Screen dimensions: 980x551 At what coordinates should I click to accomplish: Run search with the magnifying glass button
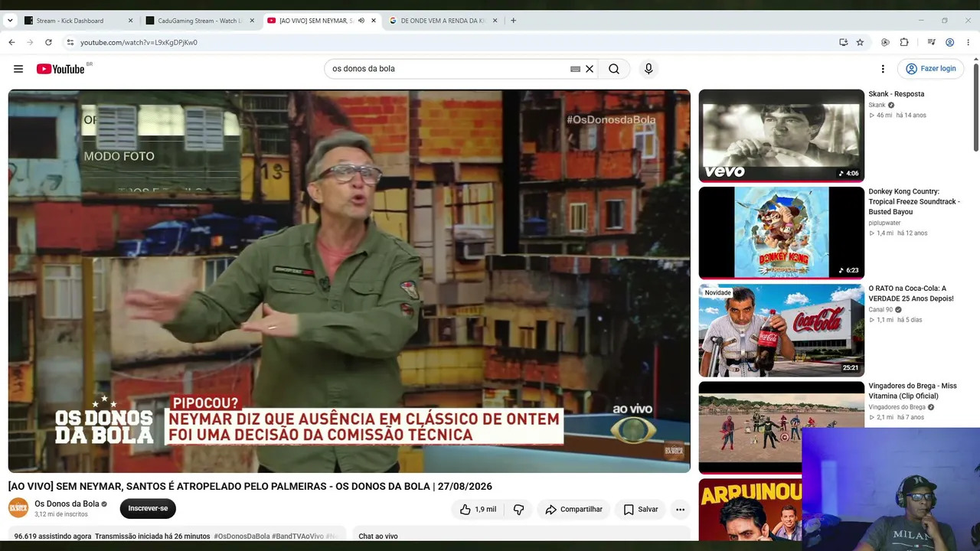(614, 69)
